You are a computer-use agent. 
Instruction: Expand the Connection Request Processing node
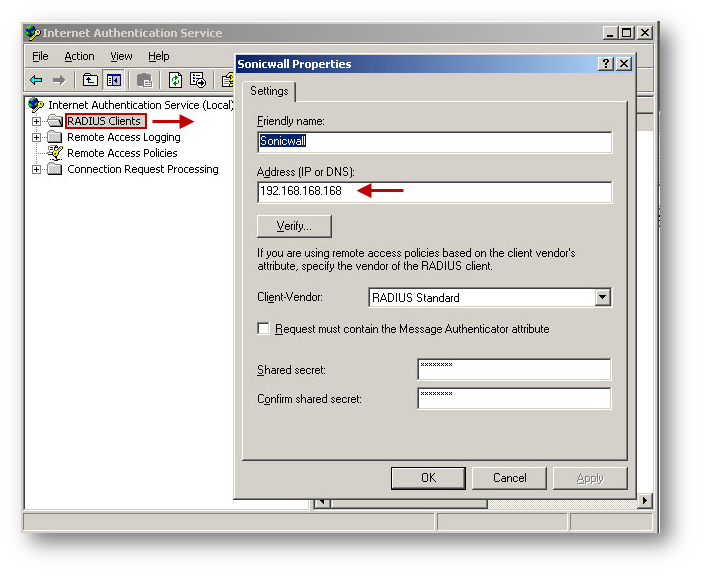pyautogui.click(x=37, y=169)
